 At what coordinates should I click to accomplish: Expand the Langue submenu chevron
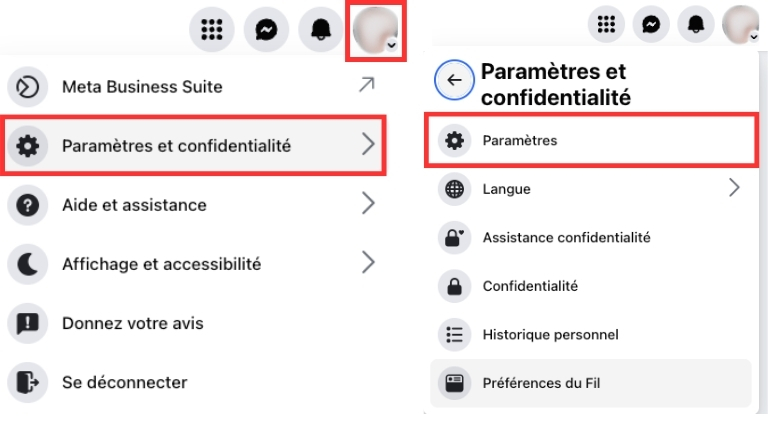click(x=734, y=188)
